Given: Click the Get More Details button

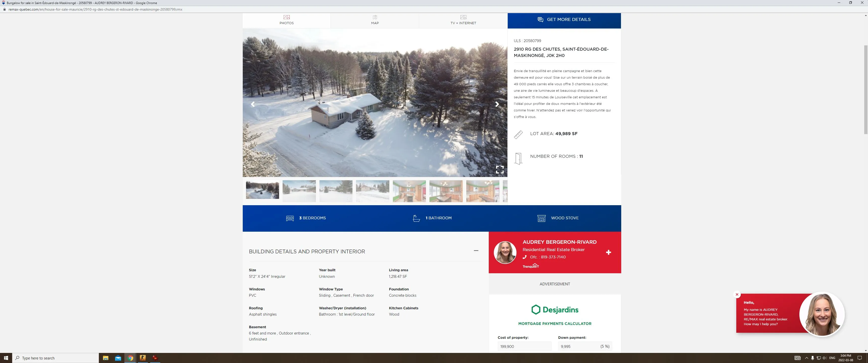Looking at the screenshot, I should coord(564,19).
